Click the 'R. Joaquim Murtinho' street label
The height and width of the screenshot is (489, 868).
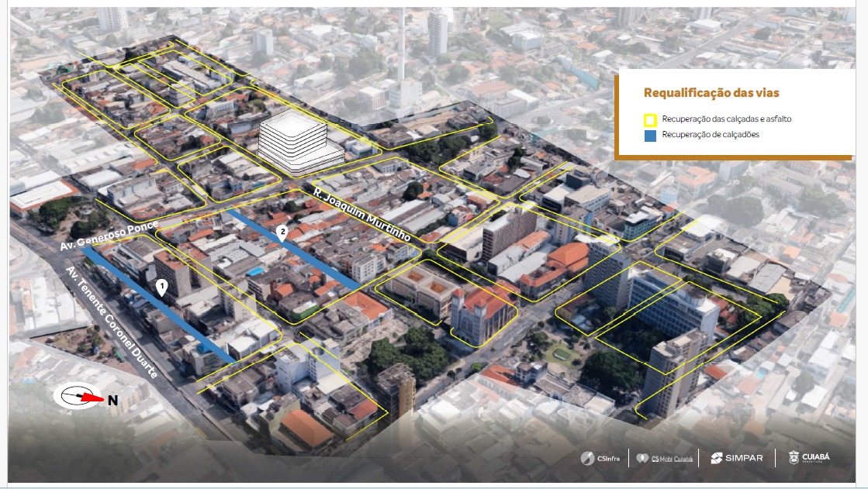tap(362, 215)
